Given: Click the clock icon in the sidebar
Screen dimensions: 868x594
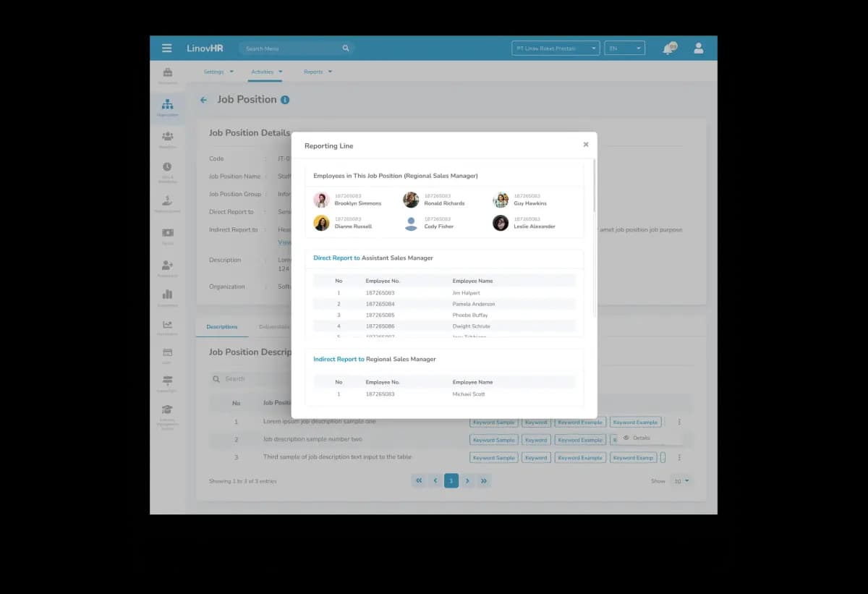Looking at the screenshot, I should click(167, 167).
